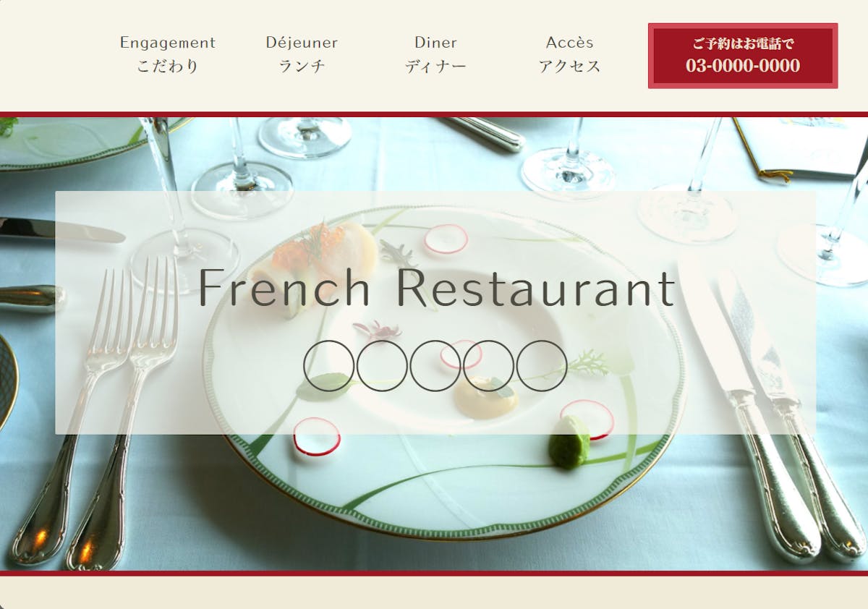Click the second circle under the title
The height and width of the screenshot is (609, 868).
click(x=383, y=366)
